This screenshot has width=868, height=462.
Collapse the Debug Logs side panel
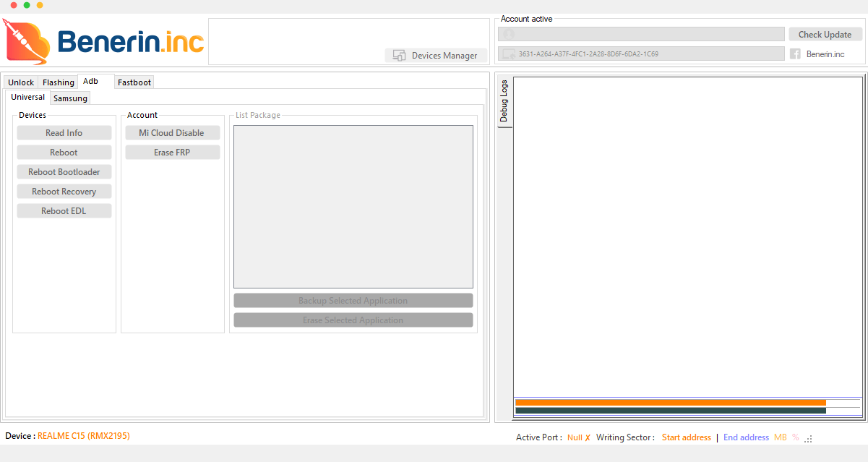[x=504, y=102]
